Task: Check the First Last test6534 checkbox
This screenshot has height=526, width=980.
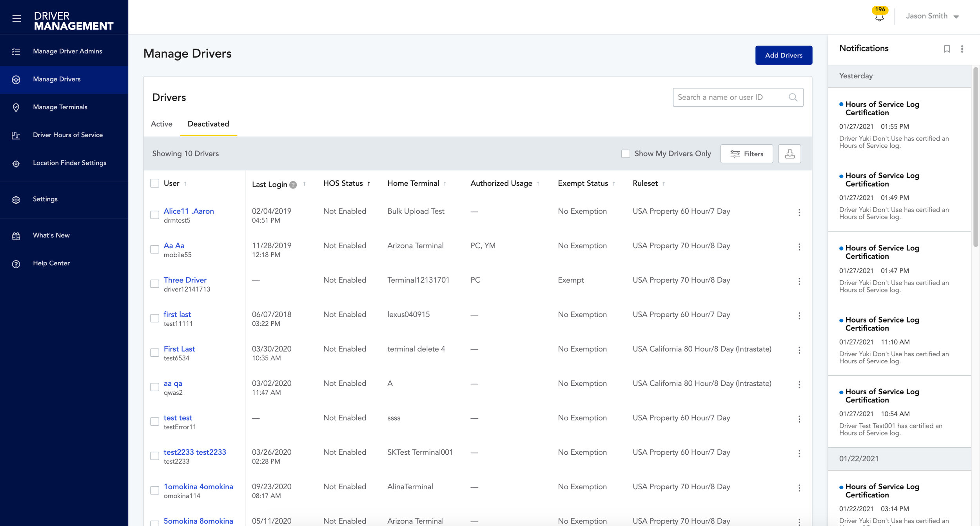Action: [x=155, y=353]
